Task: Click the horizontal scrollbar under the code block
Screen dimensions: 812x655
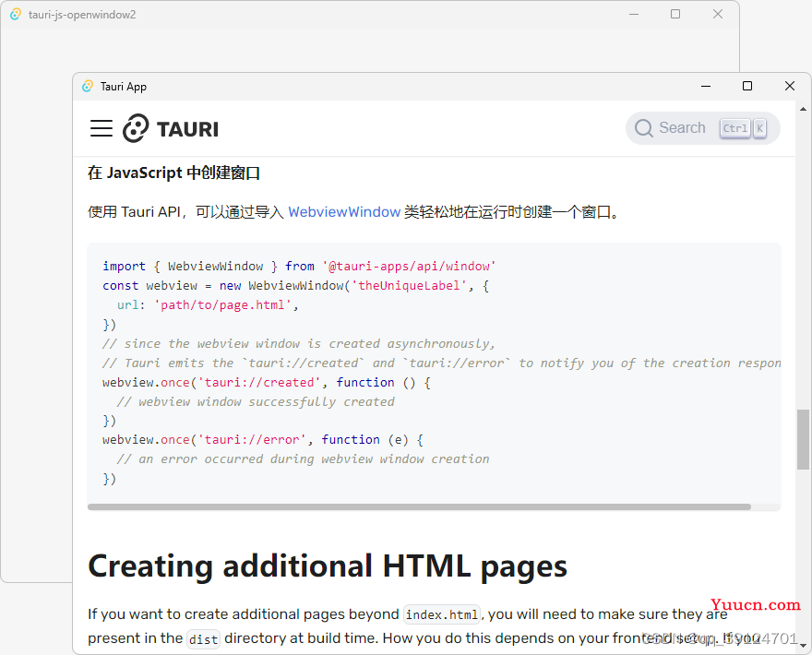Action: click(419, 506)
